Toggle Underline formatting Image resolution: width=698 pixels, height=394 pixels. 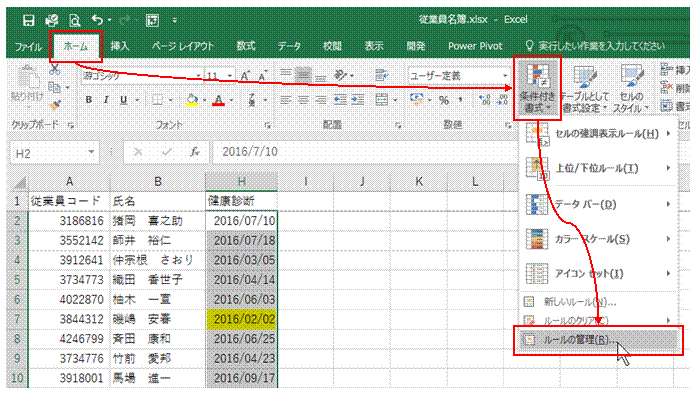tap(123, 100)
